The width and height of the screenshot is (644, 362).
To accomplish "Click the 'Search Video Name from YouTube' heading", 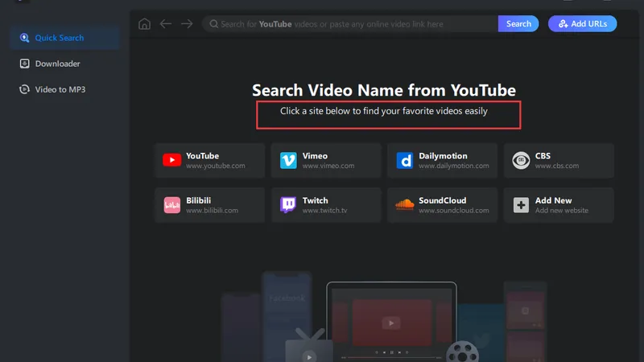I will (x=384, y=90).
